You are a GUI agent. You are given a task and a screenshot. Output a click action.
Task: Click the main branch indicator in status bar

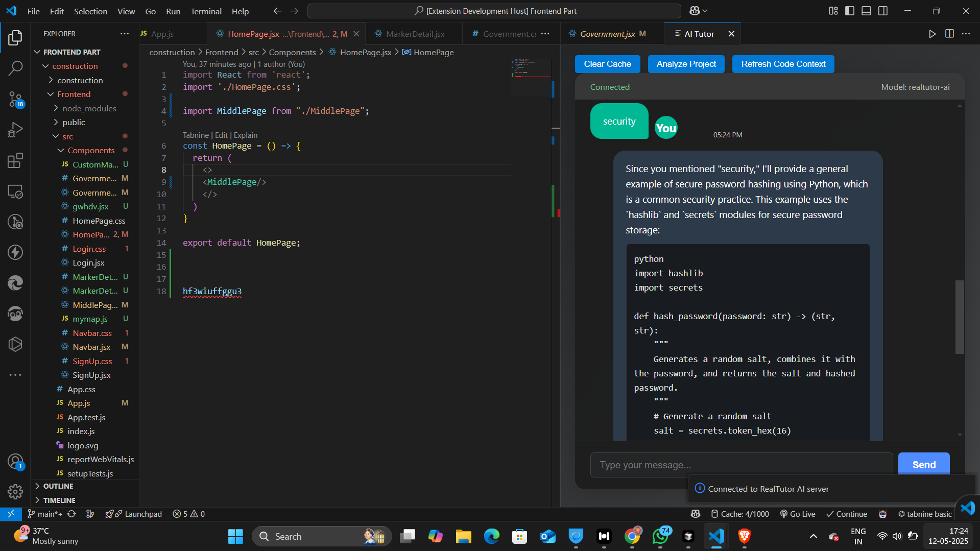(45, 514)
